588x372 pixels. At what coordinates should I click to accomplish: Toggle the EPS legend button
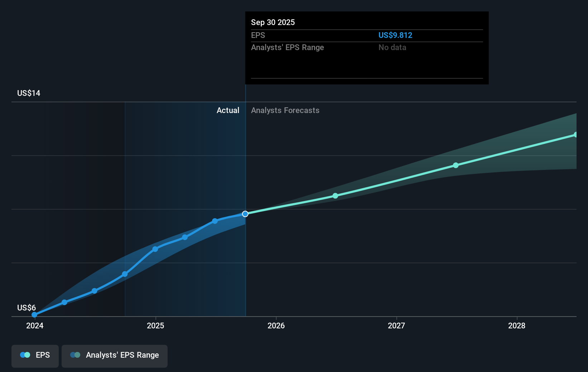click(35, 356)
